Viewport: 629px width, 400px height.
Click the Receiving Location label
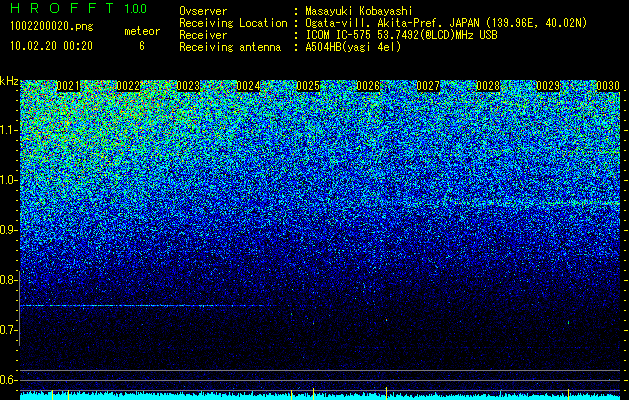(233, 23)
